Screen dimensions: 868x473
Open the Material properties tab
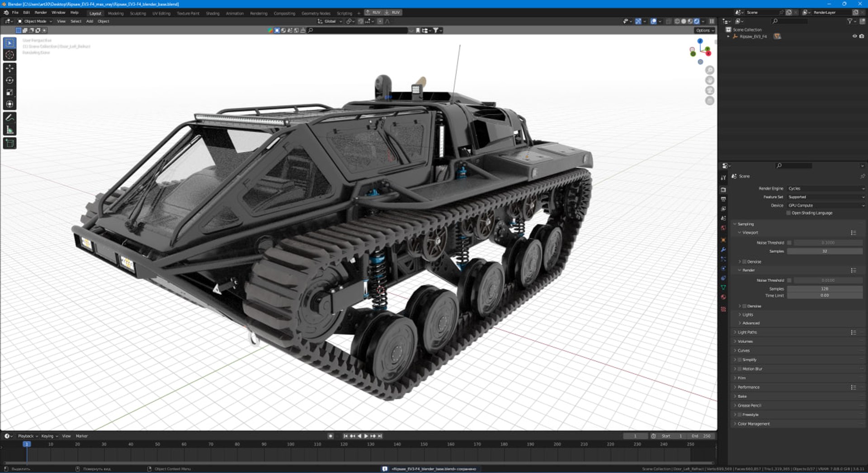click(723, 297)
